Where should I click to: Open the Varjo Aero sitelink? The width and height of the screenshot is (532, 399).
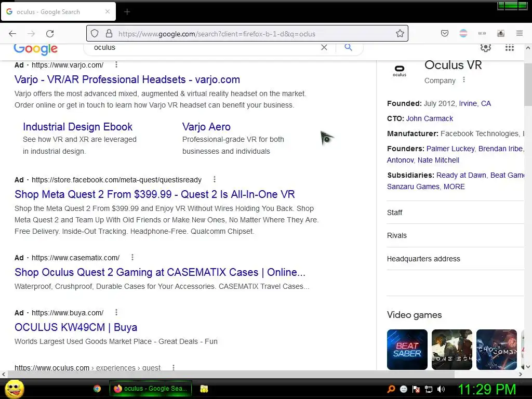click(206, 127)
